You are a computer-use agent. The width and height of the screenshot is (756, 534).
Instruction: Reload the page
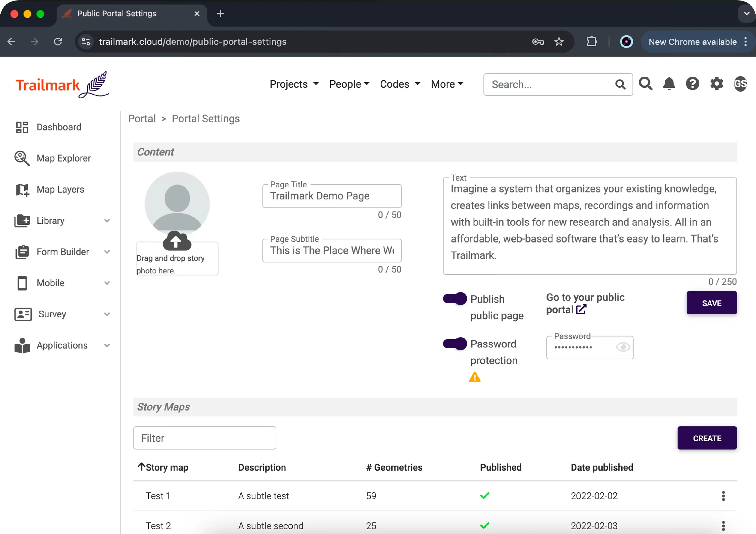[x=58, y=42]
